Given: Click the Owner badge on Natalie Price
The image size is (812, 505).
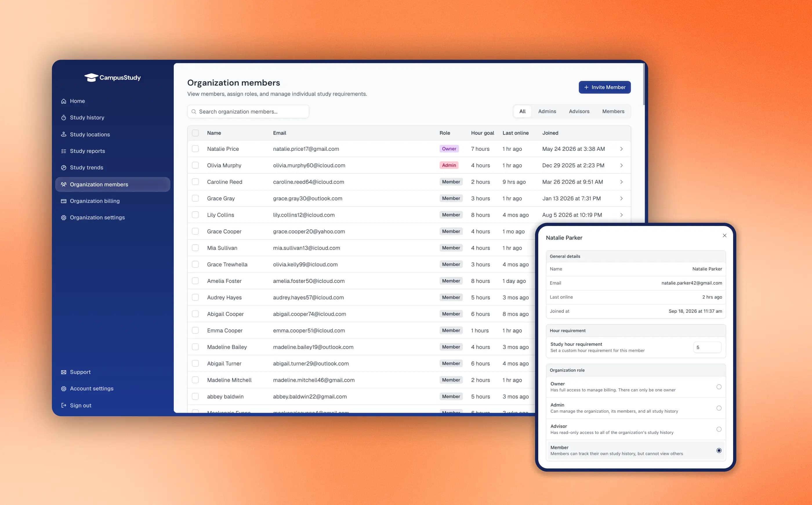Looking at the screenshot, I should pyautogui.click(x=449, y=149).
